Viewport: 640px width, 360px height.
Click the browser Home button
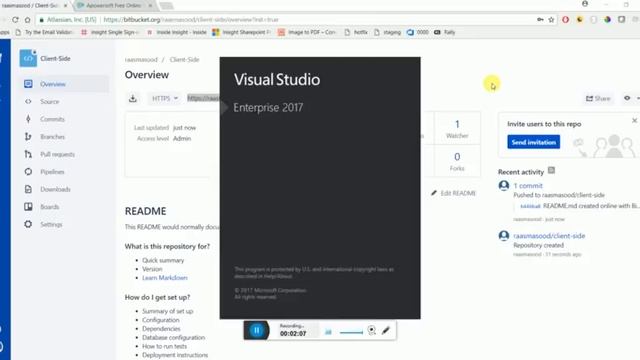click(x=27, y=20)
